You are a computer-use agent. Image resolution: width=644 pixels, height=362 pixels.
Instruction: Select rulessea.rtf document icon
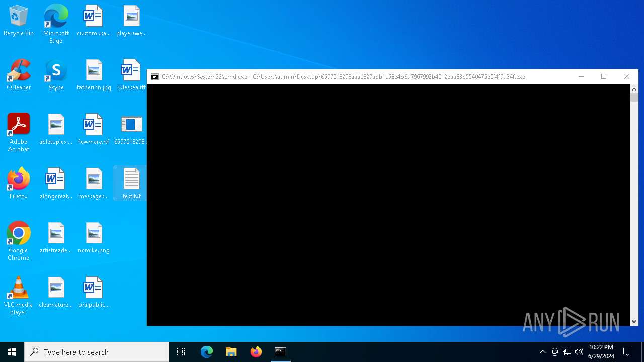click(131, 75)
